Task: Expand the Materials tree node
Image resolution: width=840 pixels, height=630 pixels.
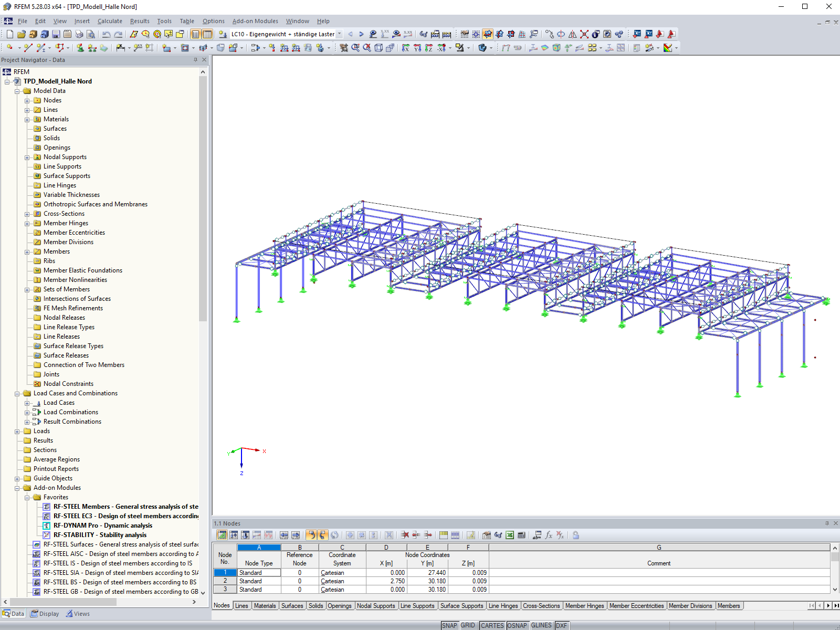Action: [27, 119]
